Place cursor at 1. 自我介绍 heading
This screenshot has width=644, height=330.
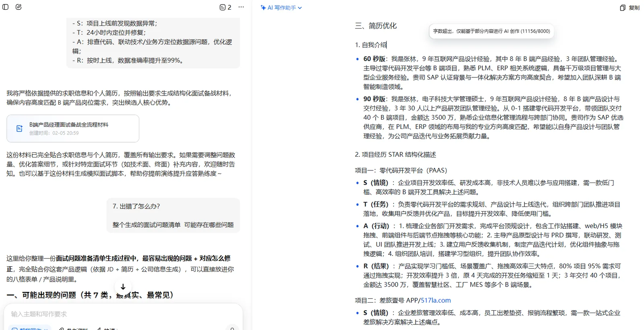pos(371,45)
